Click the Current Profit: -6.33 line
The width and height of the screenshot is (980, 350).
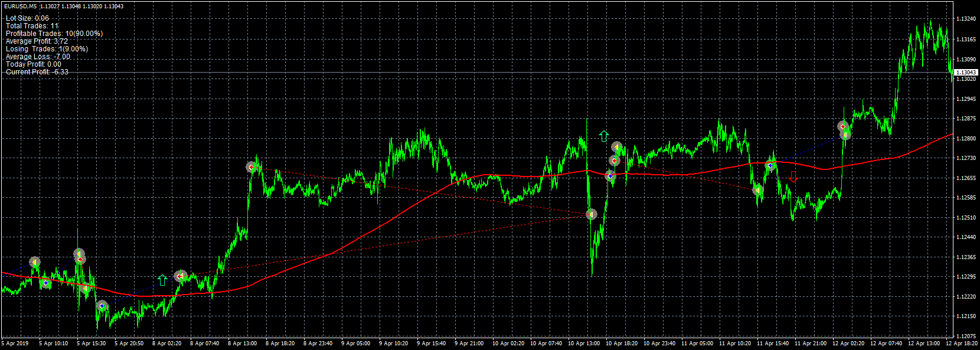point(37,72)
